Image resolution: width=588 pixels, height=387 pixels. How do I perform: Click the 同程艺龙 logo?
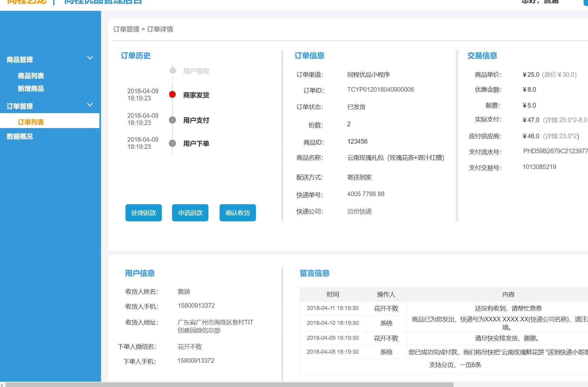26,2
